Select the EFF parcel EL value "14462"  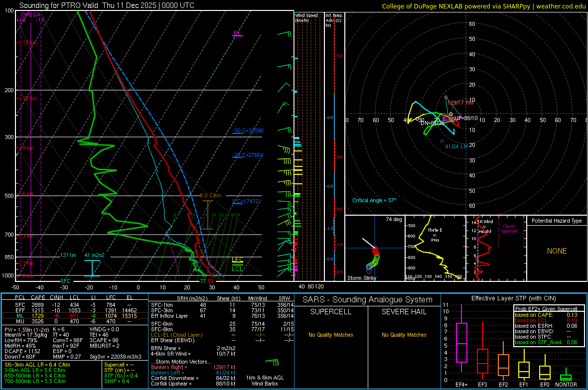tap(130, 310)
